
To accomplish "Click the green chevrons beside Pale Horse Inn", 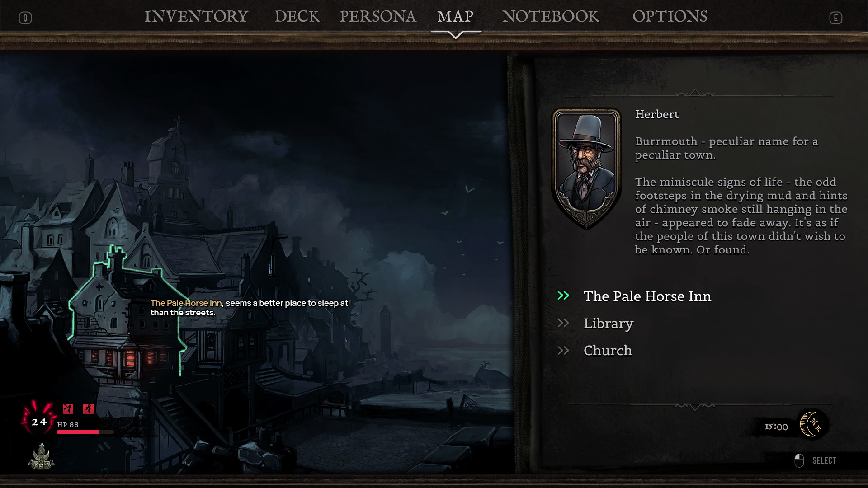I will 563,296.
